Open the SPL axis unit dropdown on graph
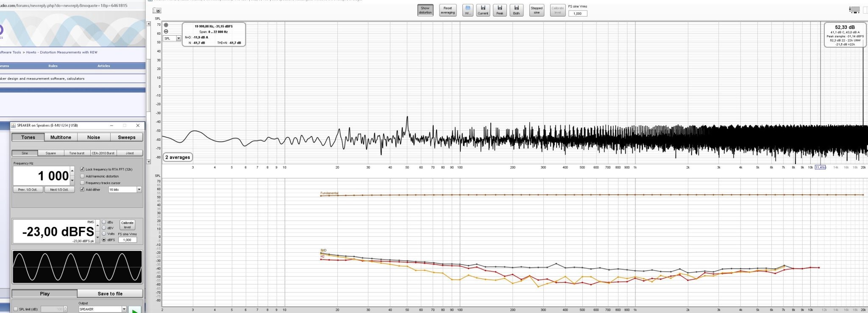The width and height of the screenshot is (868, 313). [x=172, y=39]
